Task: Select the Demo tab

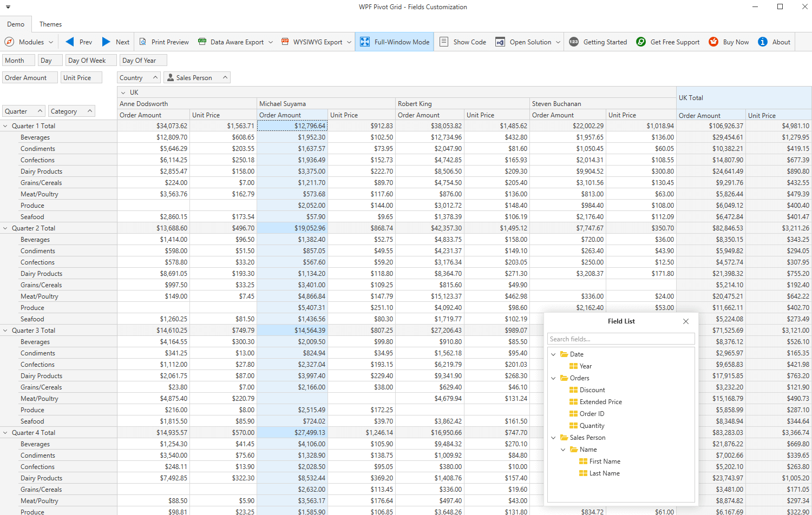Action: (16, 24)
